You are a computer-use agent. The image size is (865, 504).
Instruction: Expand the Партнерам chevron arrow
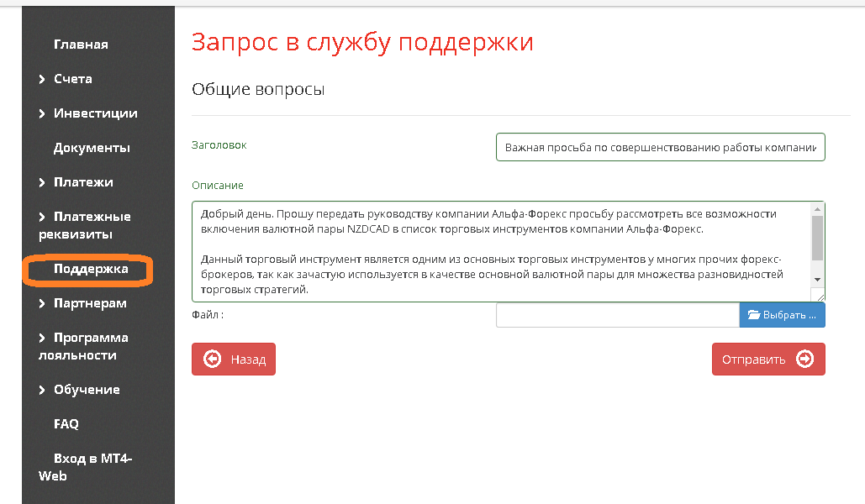[42, 303]
